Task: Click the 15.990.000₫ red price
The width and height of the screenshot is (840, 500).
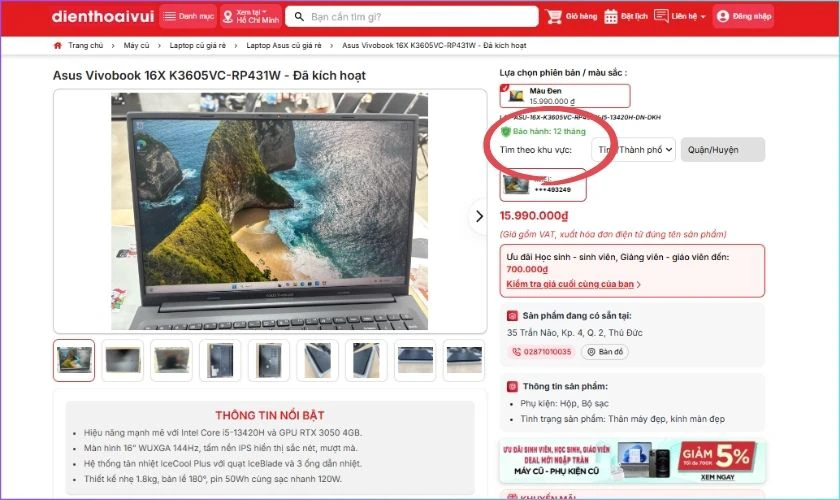Action: [x=534, y=215]
